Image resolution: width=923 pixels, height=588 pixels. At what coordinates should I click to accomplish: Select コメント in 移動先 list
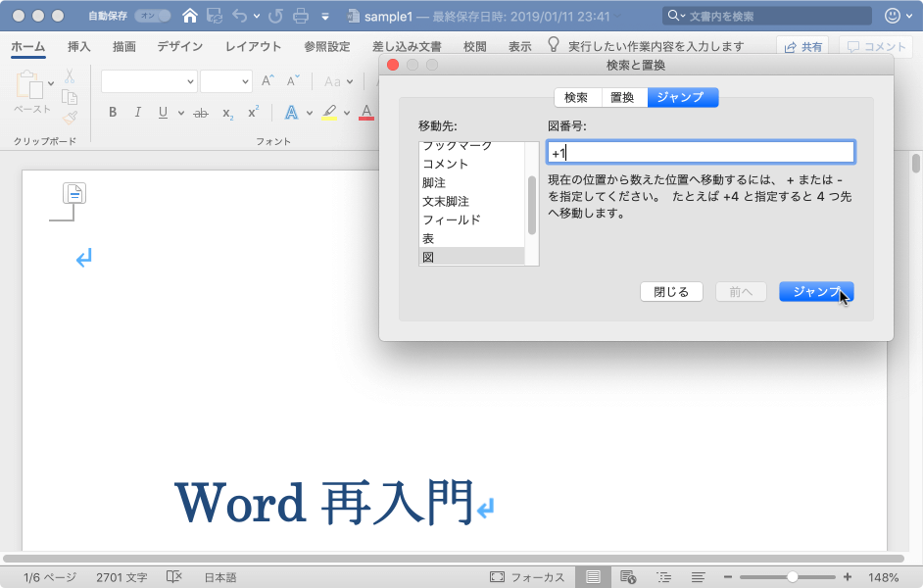[471, 165]
